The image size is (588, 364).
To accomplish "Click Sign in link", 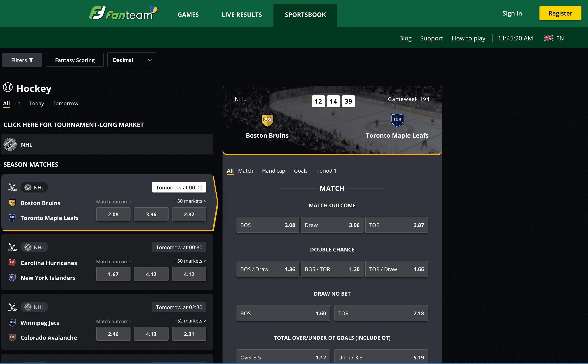I will (x=512, y=13).
